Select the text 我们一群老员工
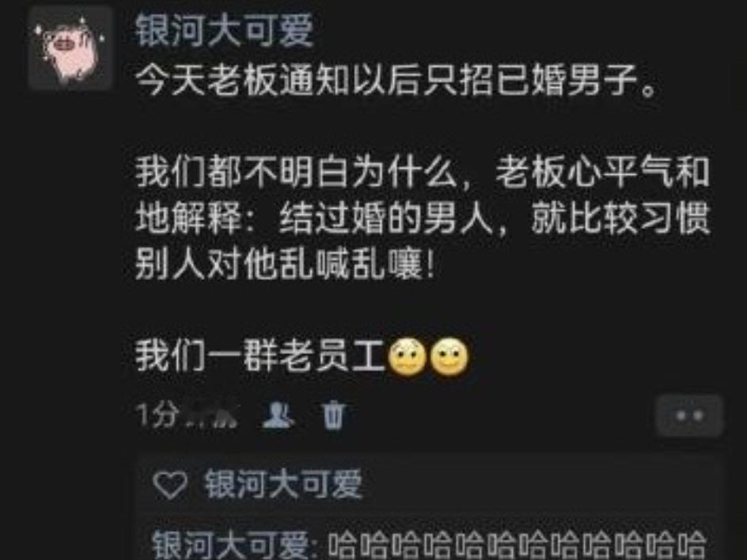The height and width of the screenshot is (560, 747). 260,356
